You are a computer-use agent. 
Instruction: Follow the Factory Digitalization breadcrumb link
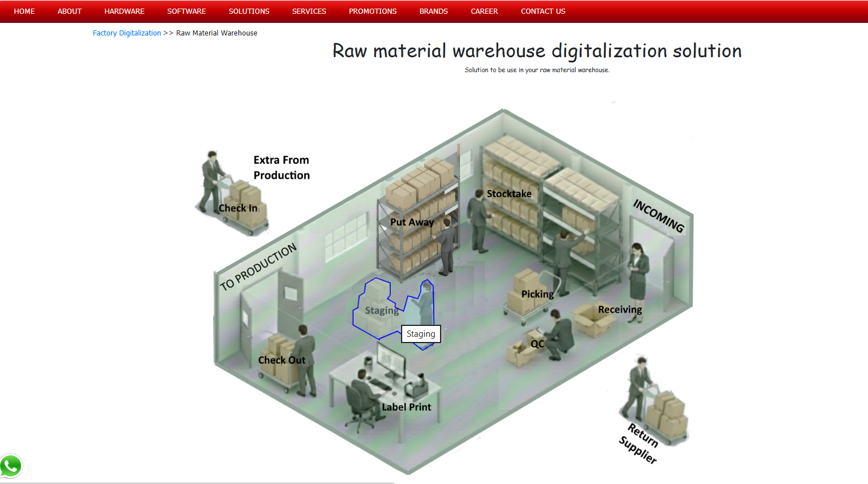coord(127,33)
